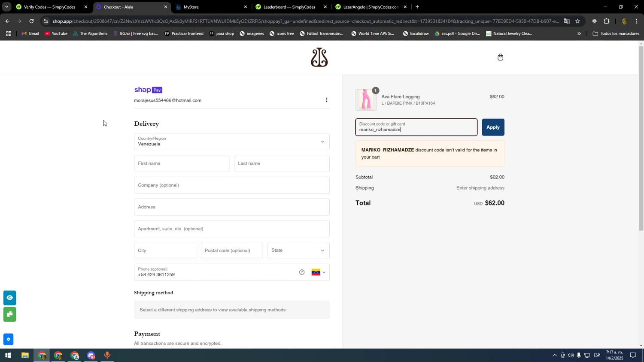Click the Postal code field

pyautogui.click(x=232, y=250)
